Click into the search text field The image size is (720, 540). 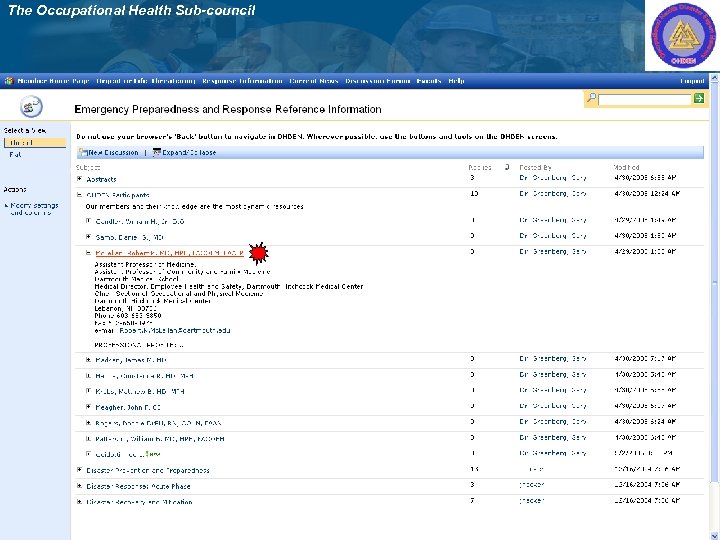[645, 99]
